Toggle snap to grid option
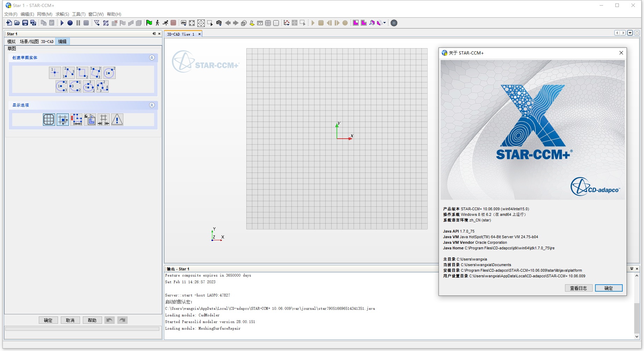Image resolution: width=644 pixels, height=351 pixels. 63,120
